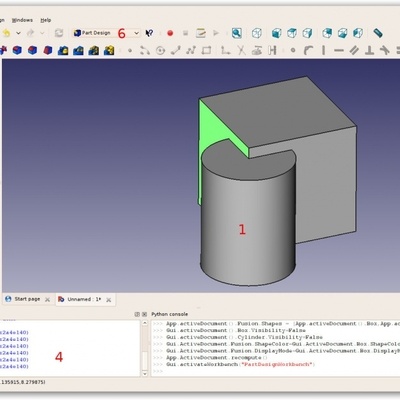Set the Bottom view cube icon
400x400 pixels.
coord(343,33)
